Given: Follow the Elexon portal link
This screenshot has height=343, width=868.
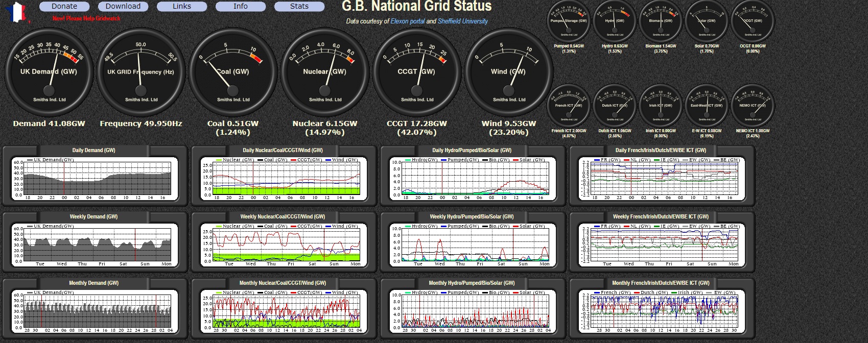Looking at the screenshot, I should (x=407, y=21).
